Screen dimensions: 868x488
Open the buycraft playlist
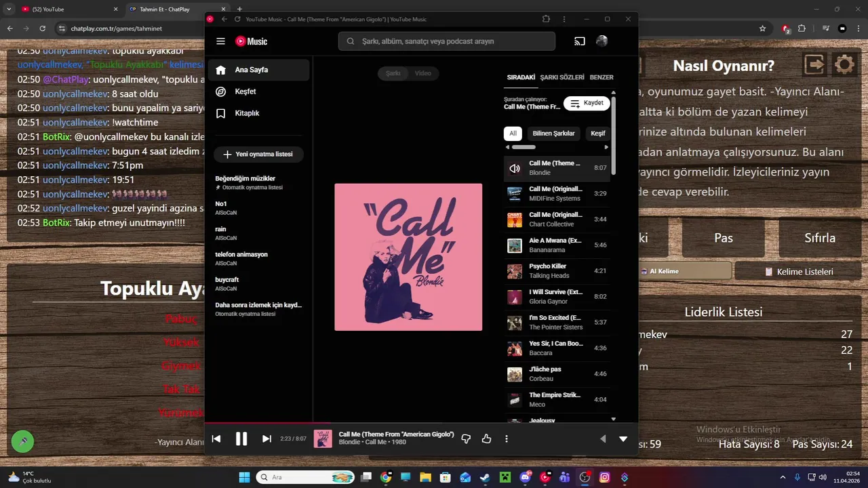[258, 283]
